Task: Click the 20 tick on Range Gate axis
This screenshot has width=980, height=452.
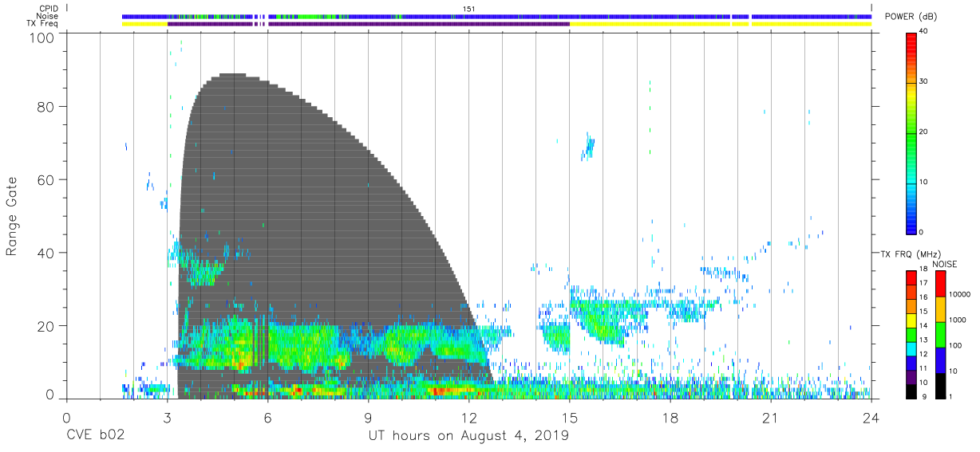Action: coord(46,326)
